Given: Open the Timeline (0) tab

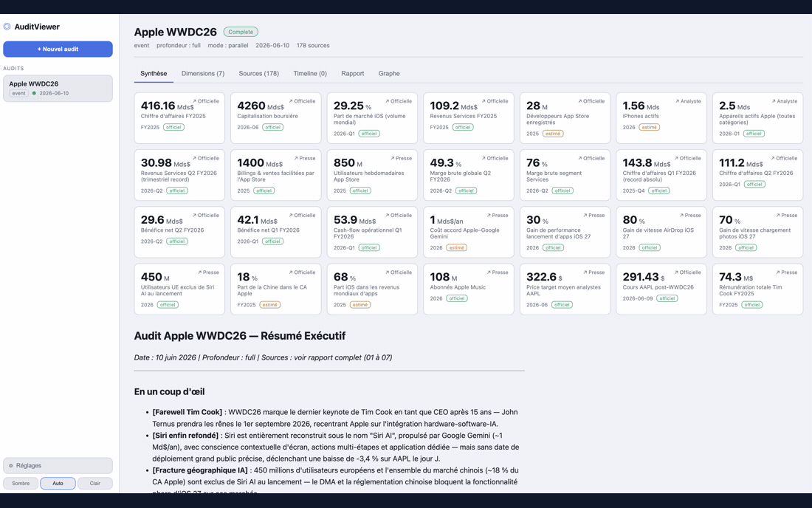Looking at the screenshot, I should (310, 74).
